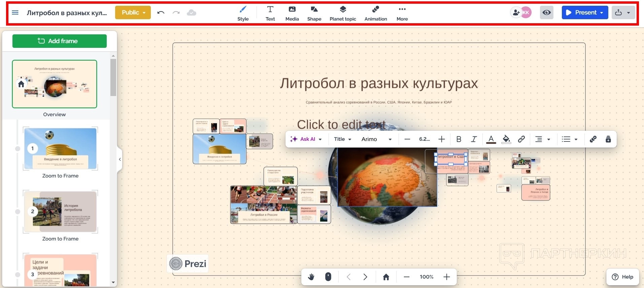Go to home overview view
644x288 pixels.
coord(386,277)
